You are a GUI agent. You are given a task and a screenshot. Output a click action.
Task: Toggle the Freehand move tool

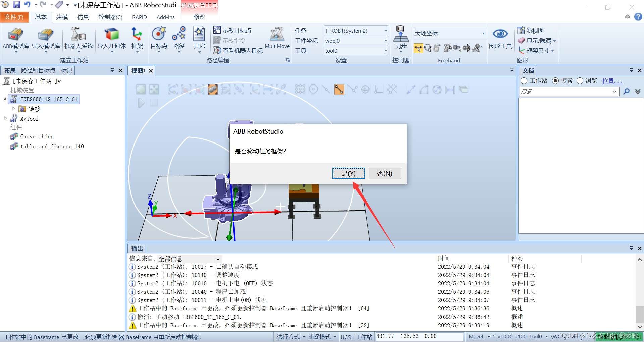[418, 48]
